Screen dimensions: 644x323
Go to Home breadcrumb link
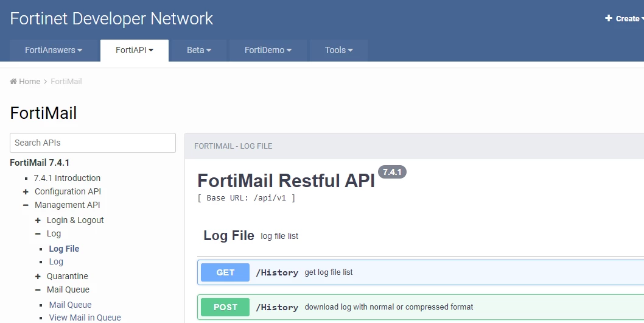pyautogui.click(x=30, y=82)
